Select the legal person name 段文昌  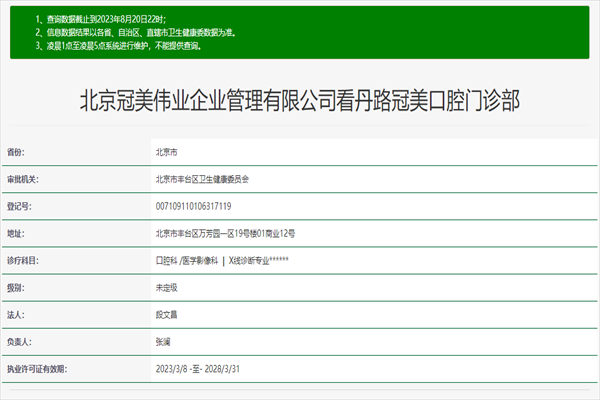(x=166, y=315)
